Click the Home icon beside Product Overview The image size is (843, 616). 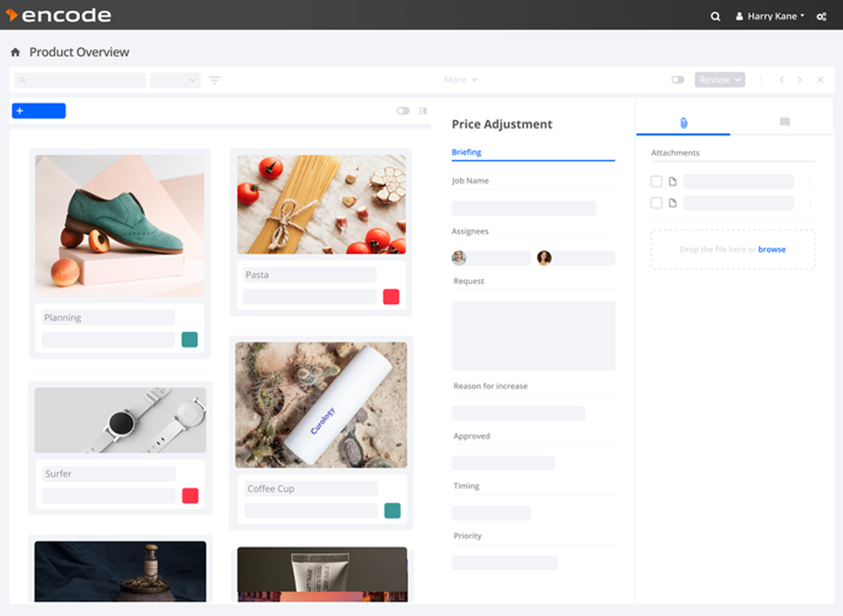click(x=15, y=51)
